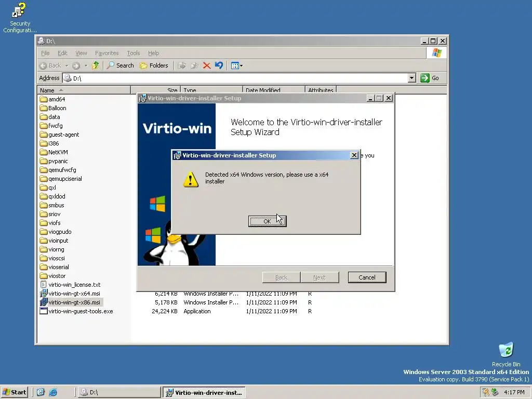Close the warning dialog with its X button

(x=354, y=155)
